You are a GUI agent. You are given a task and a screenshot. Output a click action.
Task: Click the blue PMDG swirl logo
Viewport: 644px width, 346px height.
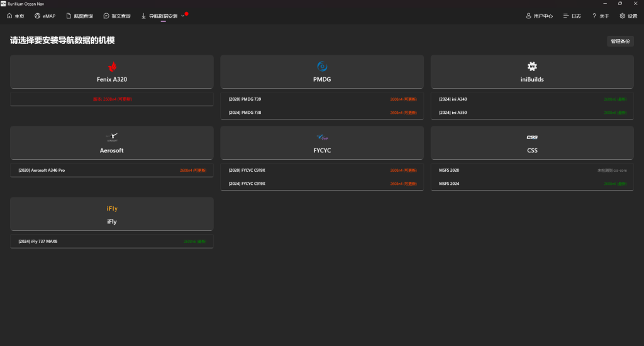(322, 67)
